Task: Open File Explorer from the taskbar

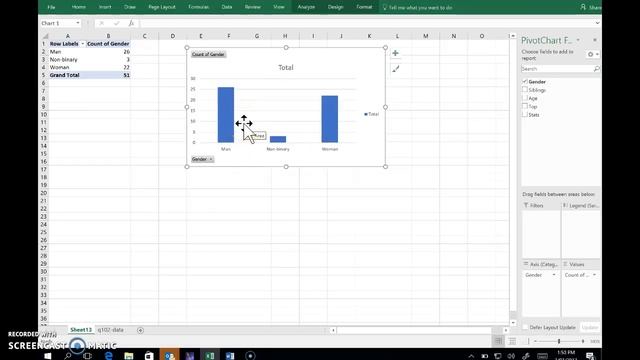Action: (x=129, y=356)
